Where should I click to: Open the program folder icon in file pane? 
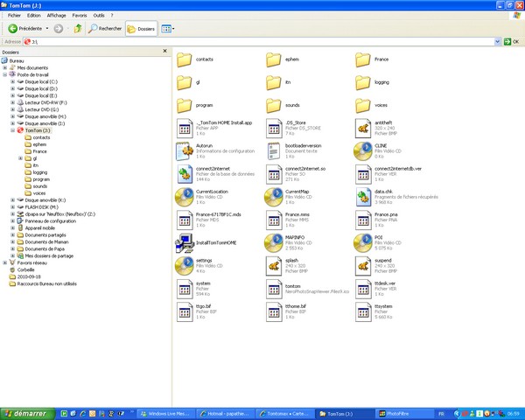click(184, 106)
